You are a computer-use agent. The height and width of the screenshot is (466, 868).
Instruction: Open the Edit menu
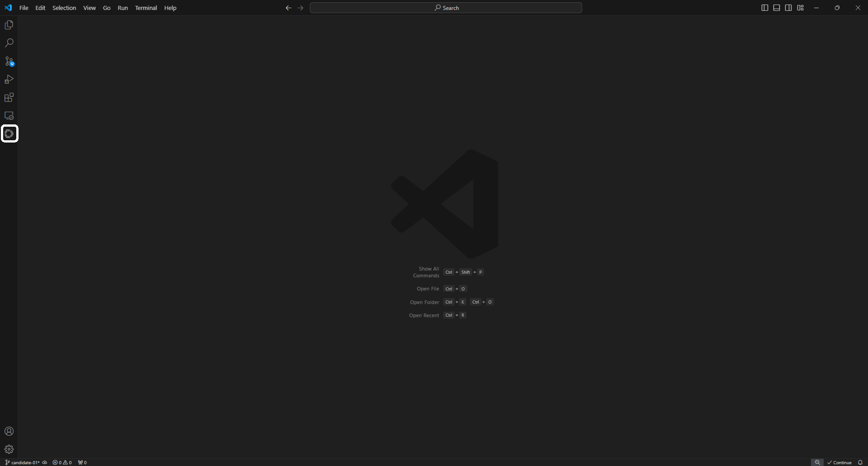click(x=40, y=8)
